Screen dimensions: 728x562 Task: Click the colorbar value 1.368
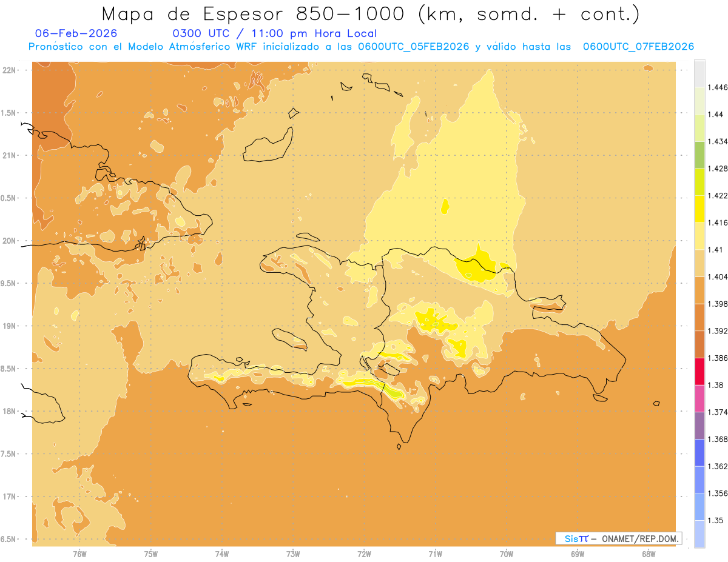pyautogui.click(x=719, y=439)
